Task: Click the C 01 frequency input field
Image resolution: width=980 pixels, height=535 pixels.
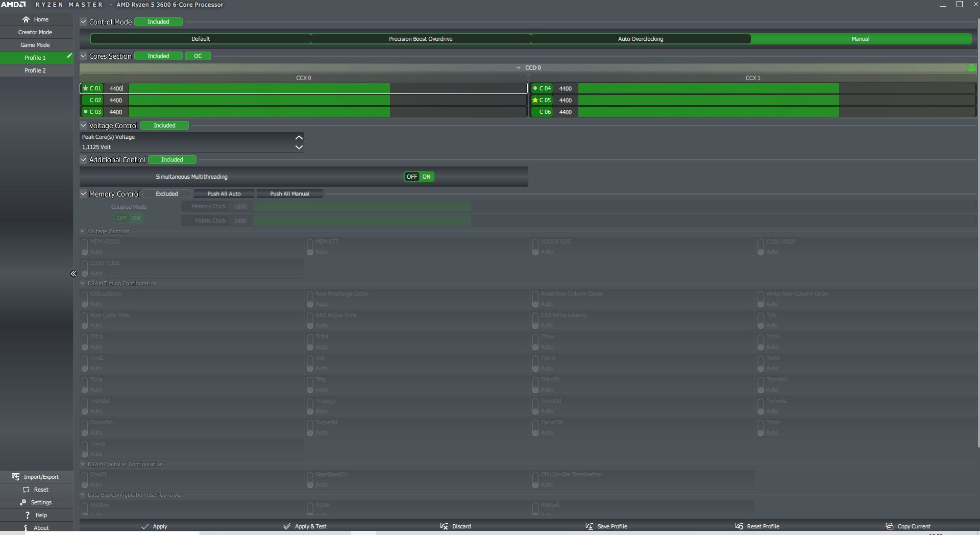Action: click(116, 88)
